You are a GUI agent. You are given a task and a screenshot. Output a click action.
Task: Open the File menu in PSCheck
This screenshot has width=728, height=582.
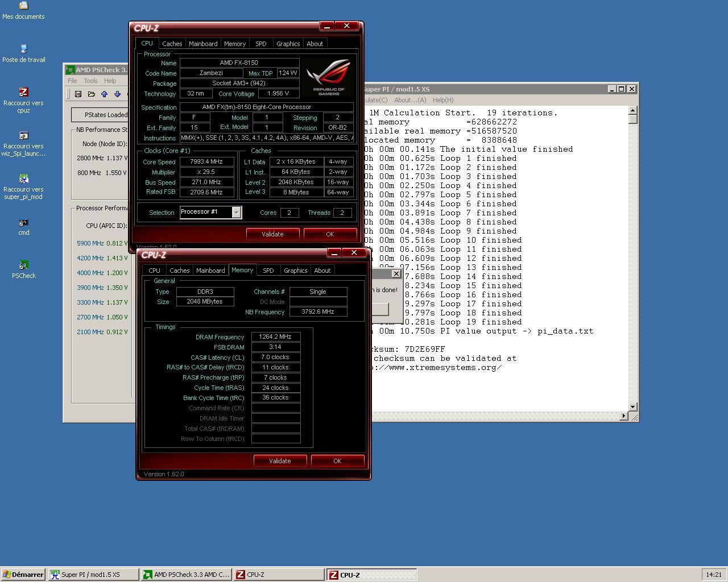pyautogui.click(x=72, y=81)
